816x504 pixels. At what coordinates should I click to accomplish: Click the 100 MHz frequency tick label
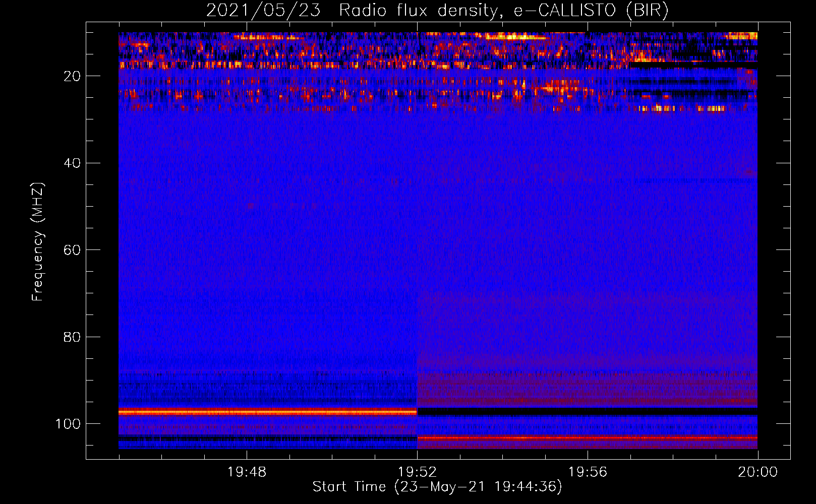(68, 424)
